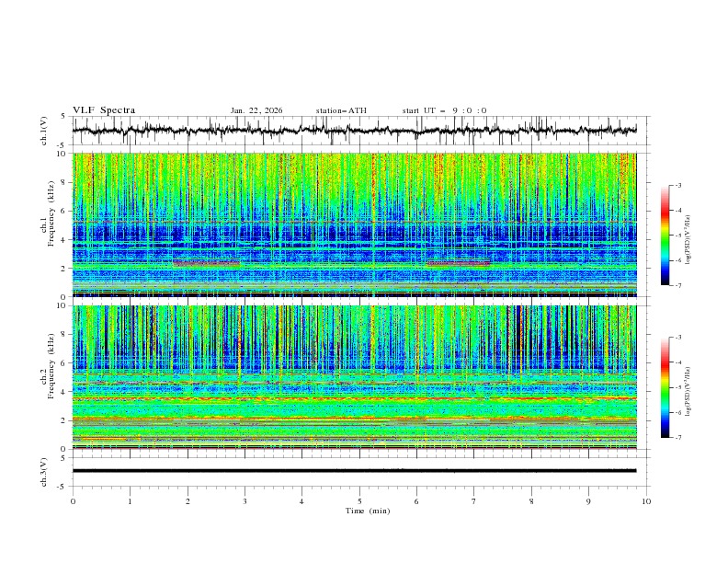Click time axis tick label "1"
Image resolution: width=728 pixels, height=563 pixels.
pyautogui.click(x=130, y=501)
